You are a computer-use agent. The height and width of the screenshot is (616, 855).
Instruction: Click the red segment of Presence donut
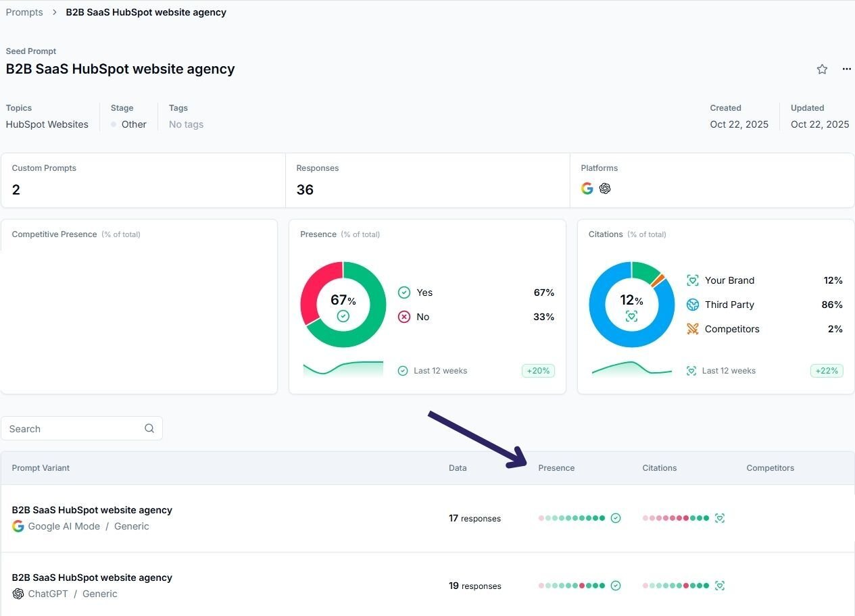(312, 290)
